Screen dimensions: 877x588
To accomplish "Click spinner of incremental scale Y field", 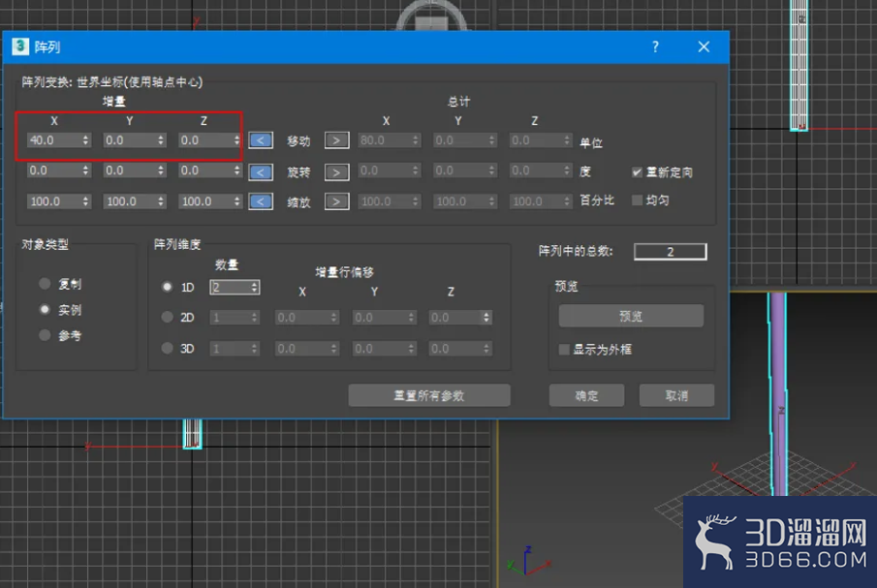I will pyautogui.click(x=161, y=201).
